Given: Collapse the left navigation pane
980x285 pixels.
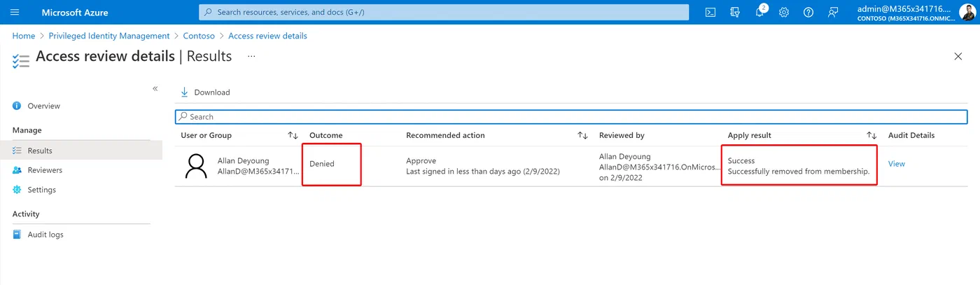Looking at the screenshot, I should tap(155, 89).
